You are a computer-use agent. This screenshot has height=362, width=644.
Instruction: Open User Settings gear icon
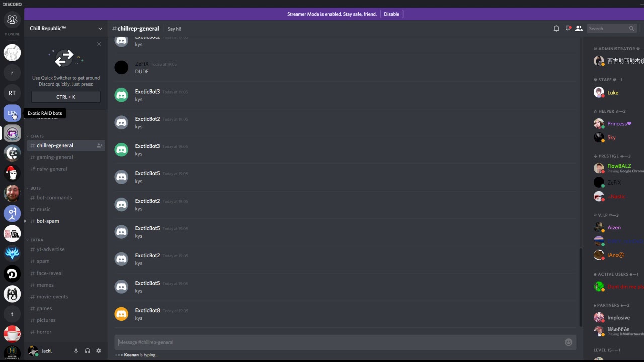point(99,351)
